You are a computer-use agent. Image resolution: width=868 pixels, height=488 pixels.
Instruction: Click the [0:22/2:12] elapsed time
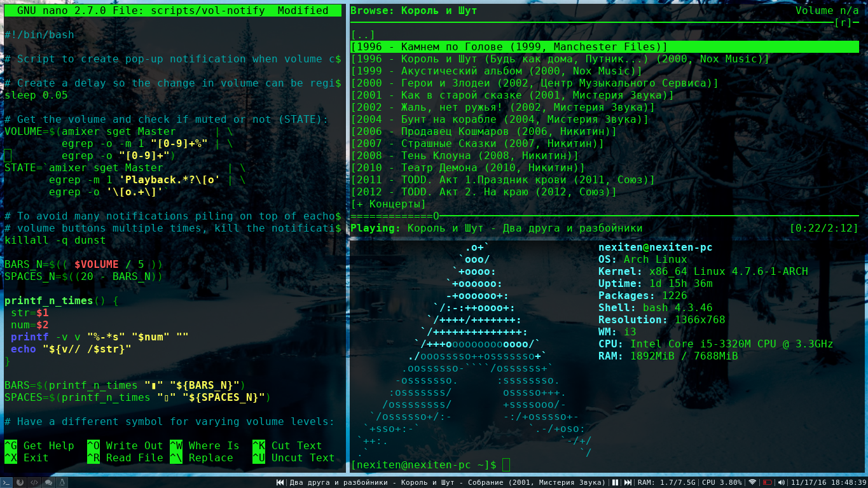point(823,228)
